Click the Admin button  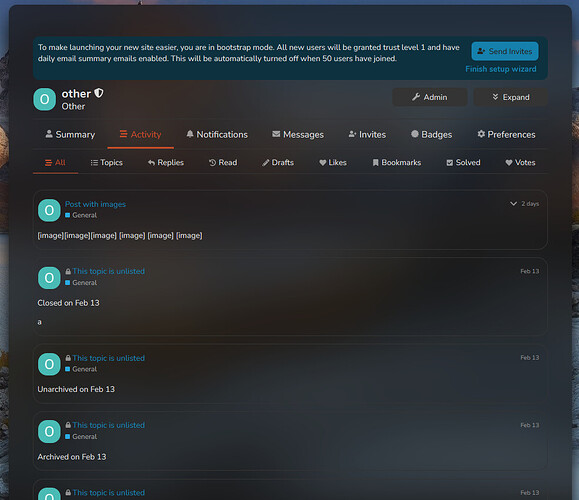click(430, 97)
